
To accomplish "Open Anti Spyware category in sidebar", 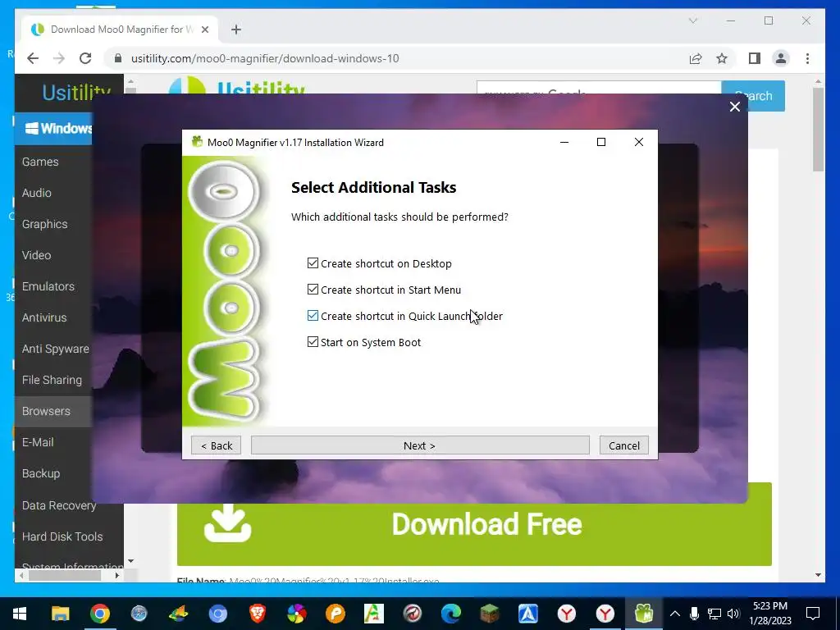I will [x=55, y=348].
